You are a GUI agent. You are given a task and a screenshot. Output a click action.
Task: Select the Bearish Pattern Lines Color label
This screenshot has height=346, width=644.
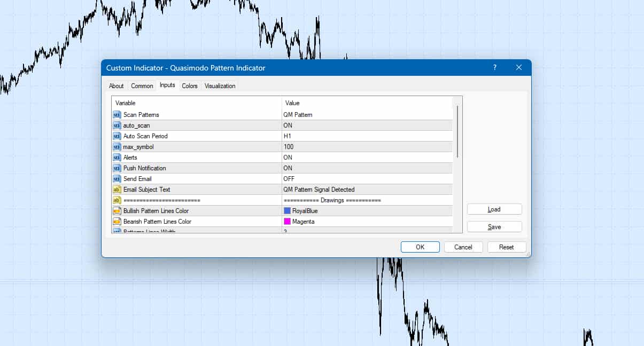(157, 222)
